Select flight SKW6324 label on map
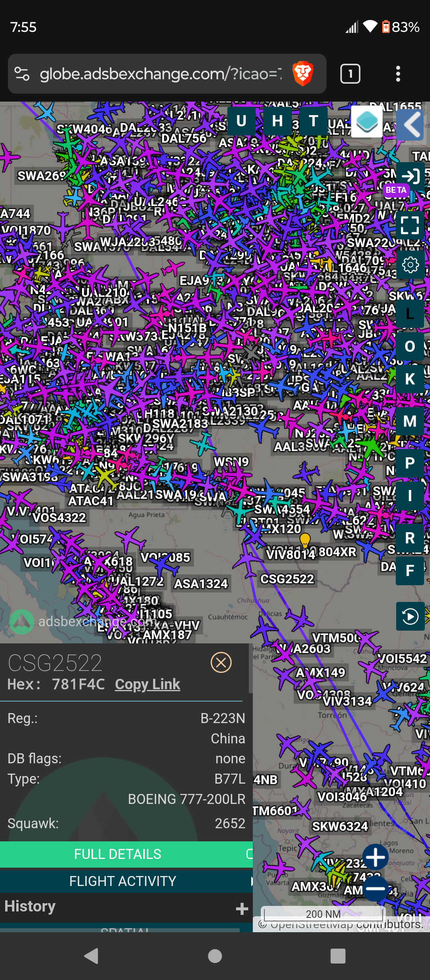This screenshot has height=980, width=430. (x=340, y=826)
